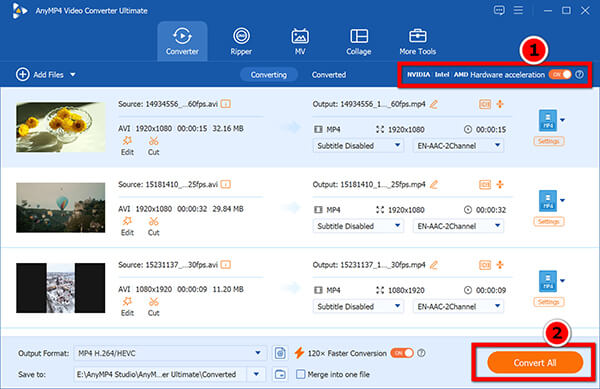Open Settings for 15231137 video

coord(549,302)
